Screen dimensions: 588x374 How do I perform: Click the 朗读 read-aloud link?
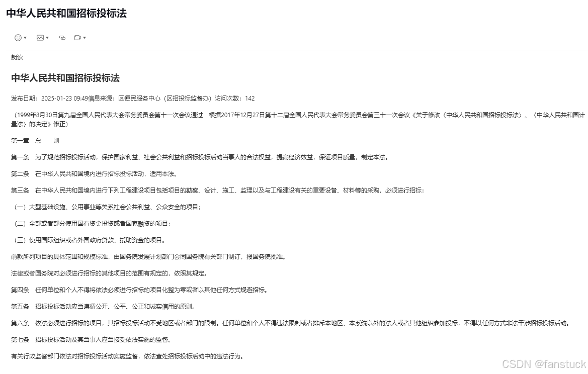pos(17,57)
